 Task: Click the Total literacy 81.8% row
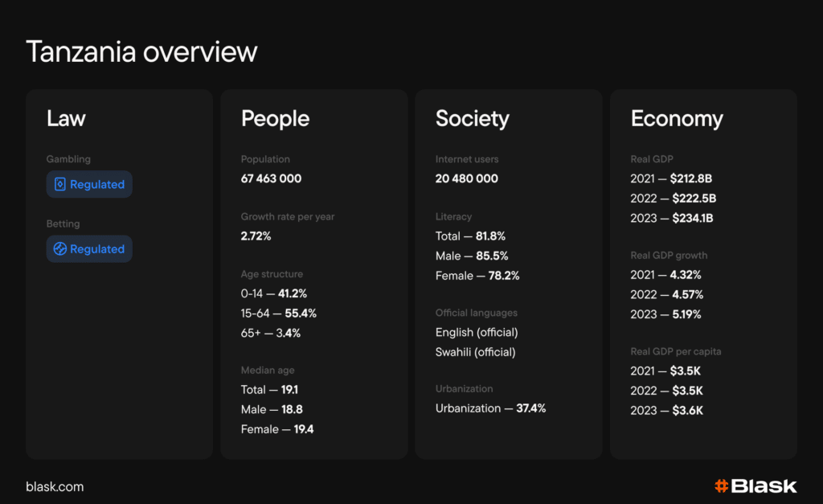point(470,236)
